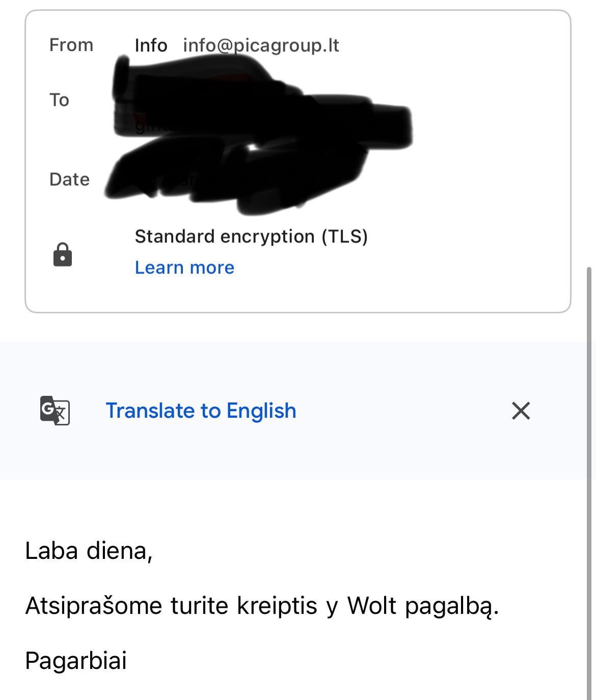This screenshot has width=596, height=700.
Task: Tap the Pagarbiai sign-off text
Action: (x=76, y=661)
